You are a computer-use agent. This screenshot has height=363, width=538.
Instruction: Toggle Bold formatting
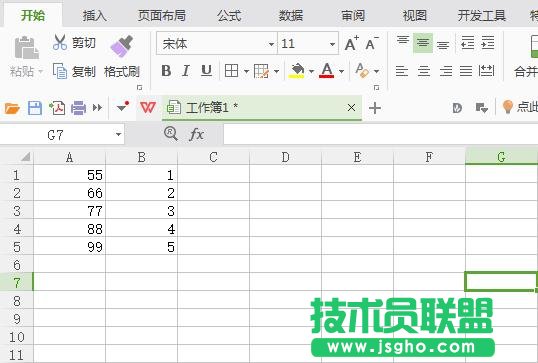click(x=166, y=71)
